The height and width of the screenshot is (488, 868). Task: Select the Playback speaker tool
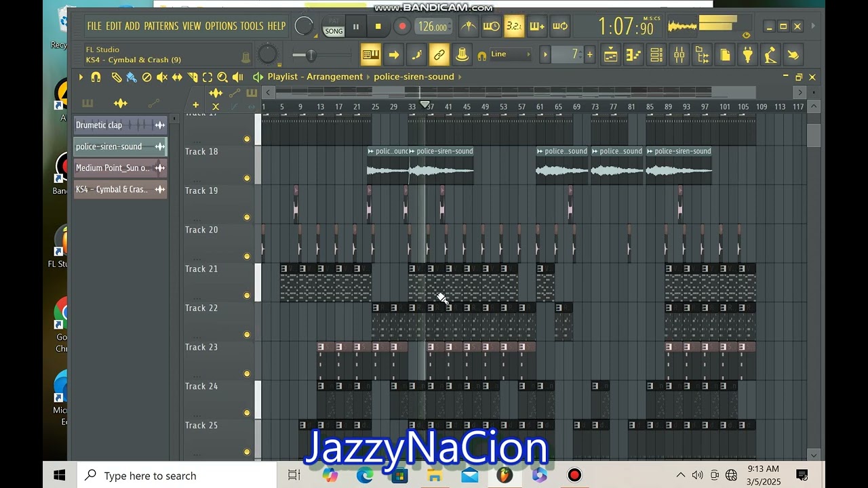point(237,77)
